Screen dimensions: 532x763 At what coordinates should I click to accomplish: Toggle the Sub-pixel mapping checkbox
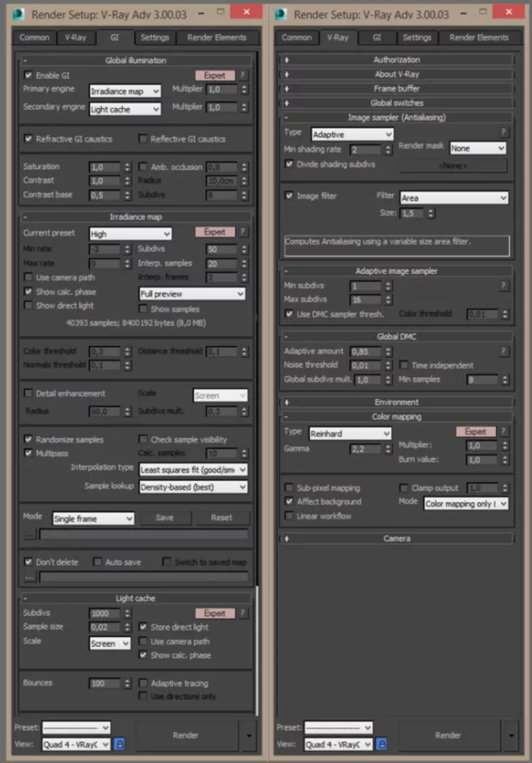tap(289, 487)
